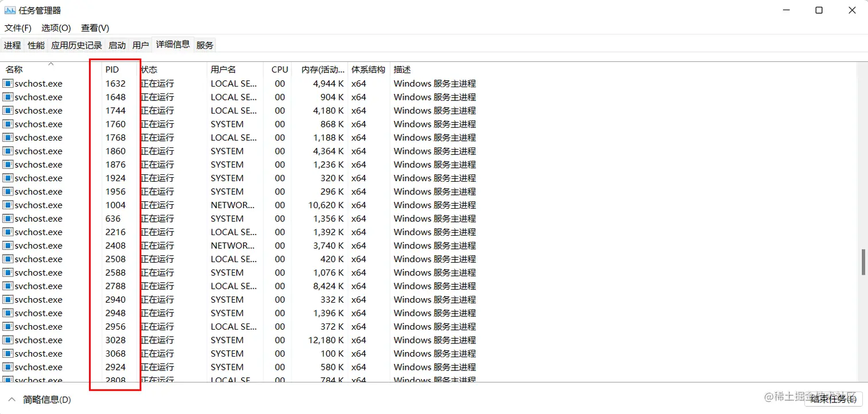Click the vertical scrollbar thumb of process list

[x=863, y=263]
